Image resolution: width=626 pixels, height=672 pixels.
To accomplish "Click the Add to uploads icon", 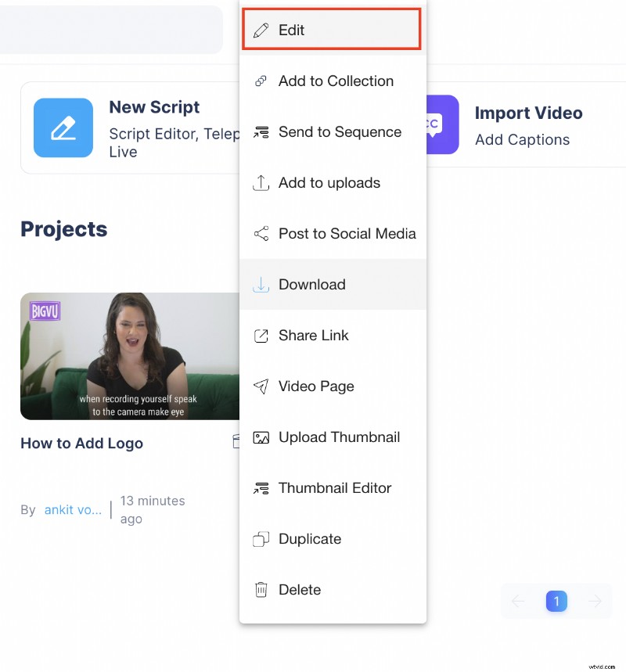I will 261,182.
